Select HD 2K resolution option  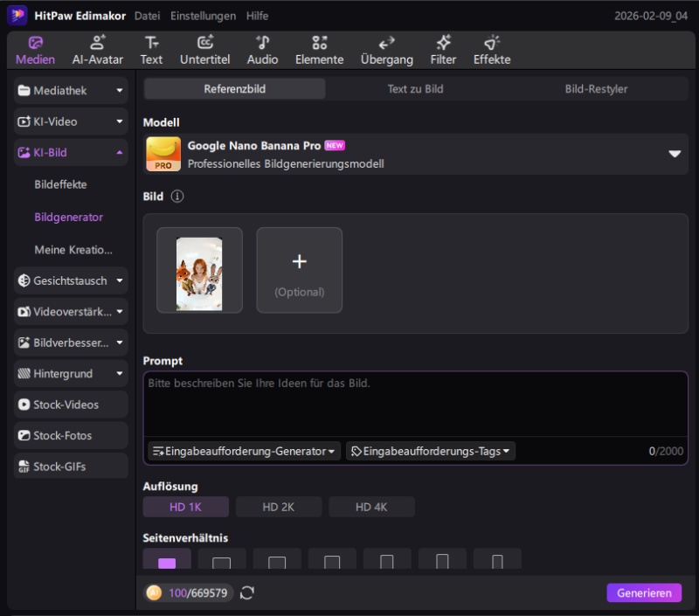(x=279, y=507)
